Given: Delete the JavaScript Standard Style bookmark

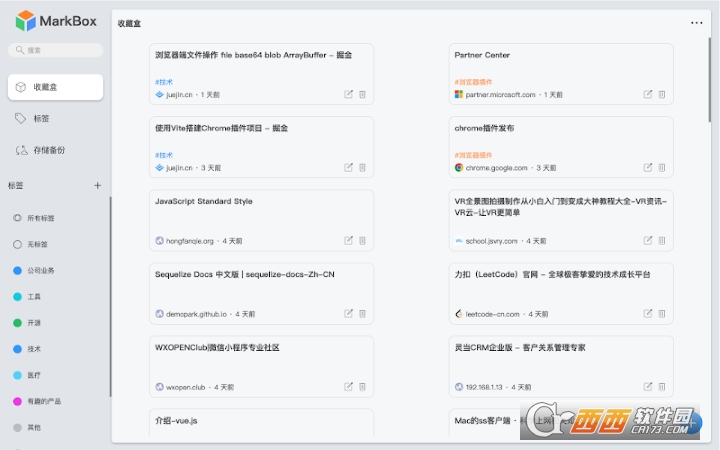Looking at the screenshot, I should (x=362, y=240).
